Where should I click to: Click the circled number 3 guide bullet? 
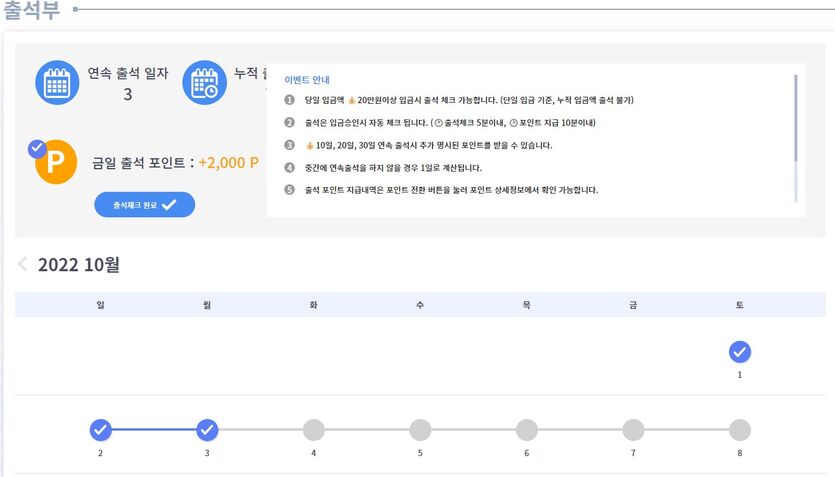tap(289, 145)
